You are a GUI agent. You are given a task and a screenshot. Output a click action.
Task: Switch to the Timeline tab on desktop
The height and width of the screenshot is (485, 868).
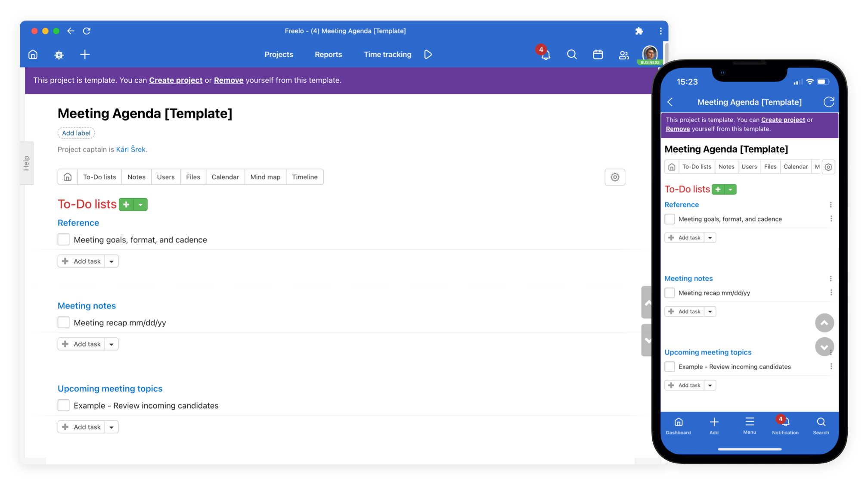point(304,177)
